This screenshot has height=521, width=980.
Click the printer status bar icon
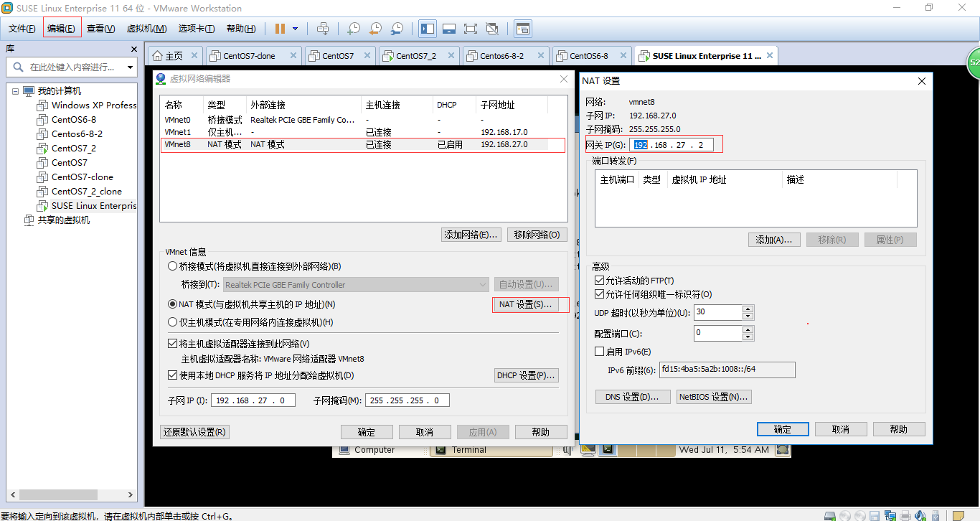(905, 515)
